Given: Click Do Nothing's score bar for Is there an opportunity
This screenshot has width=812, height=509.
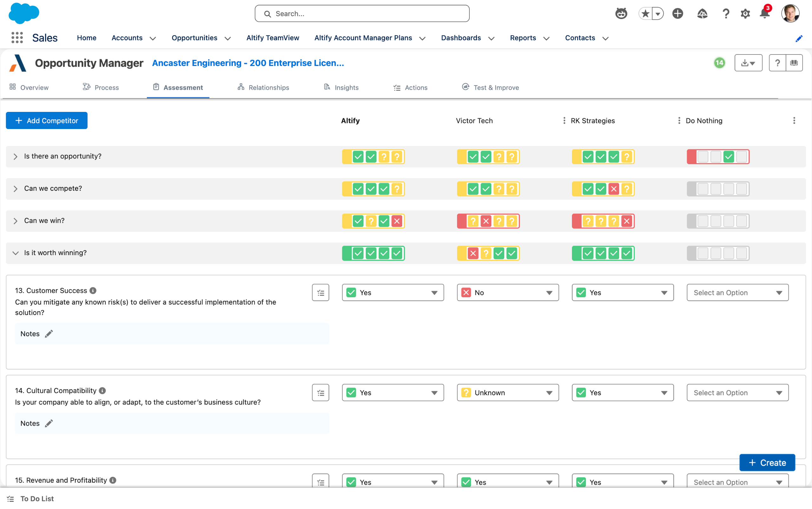Looking at the screenshot, I should (x=718, y=157).
